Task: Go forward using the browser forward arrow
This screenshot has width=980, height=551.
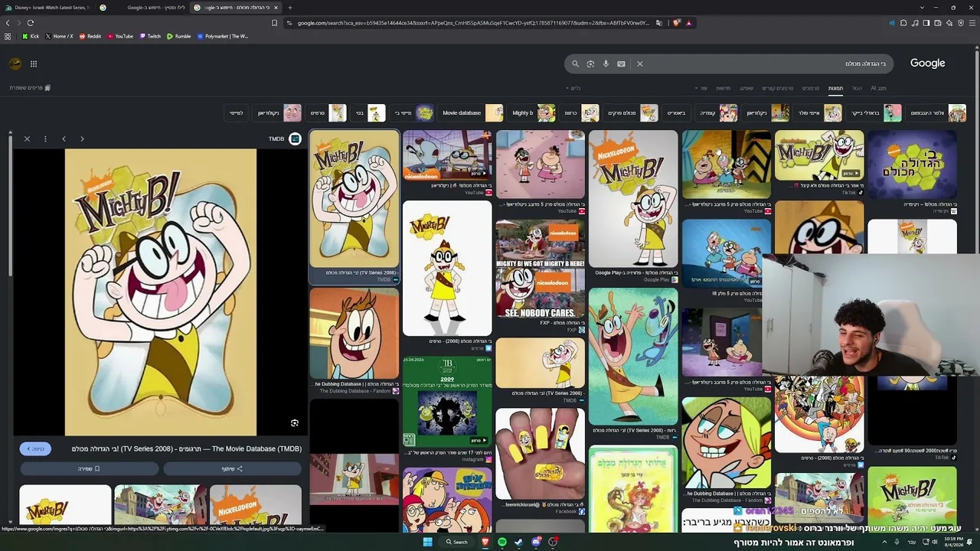Action: point(18,23)
